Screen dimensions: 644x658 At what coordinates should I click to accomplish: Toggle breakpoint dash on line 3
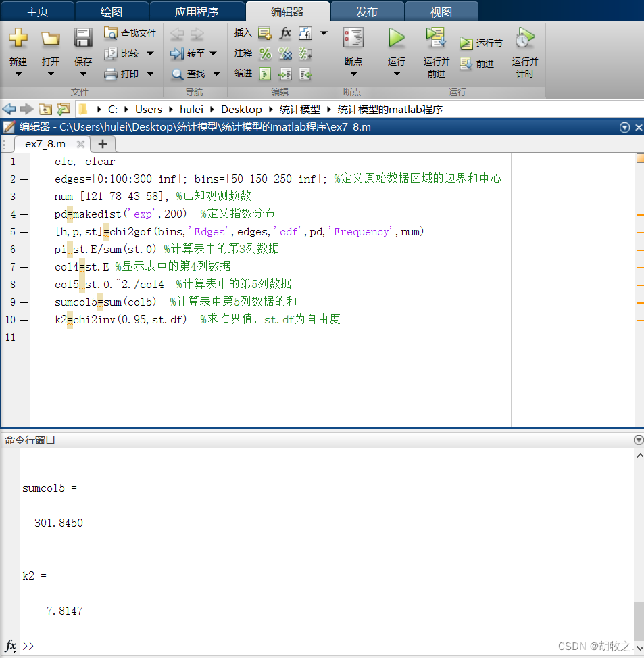pos(24,197)
